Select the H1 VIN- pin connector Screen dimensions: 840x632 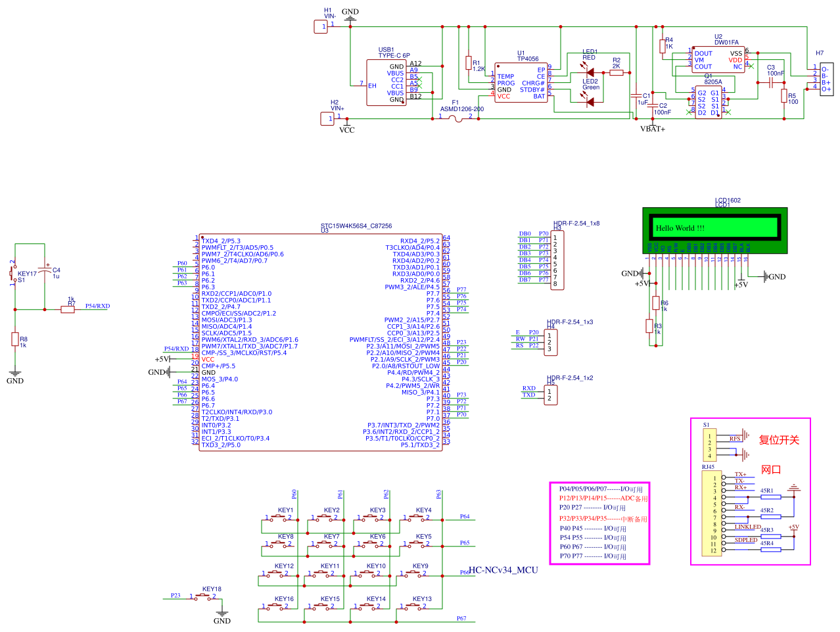tap(320, 26)
